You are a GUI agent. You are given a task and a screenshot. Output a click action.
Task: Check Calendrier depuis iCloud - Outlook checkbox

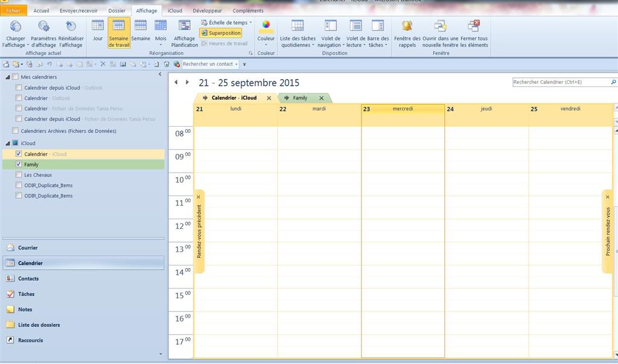[19, 87]
